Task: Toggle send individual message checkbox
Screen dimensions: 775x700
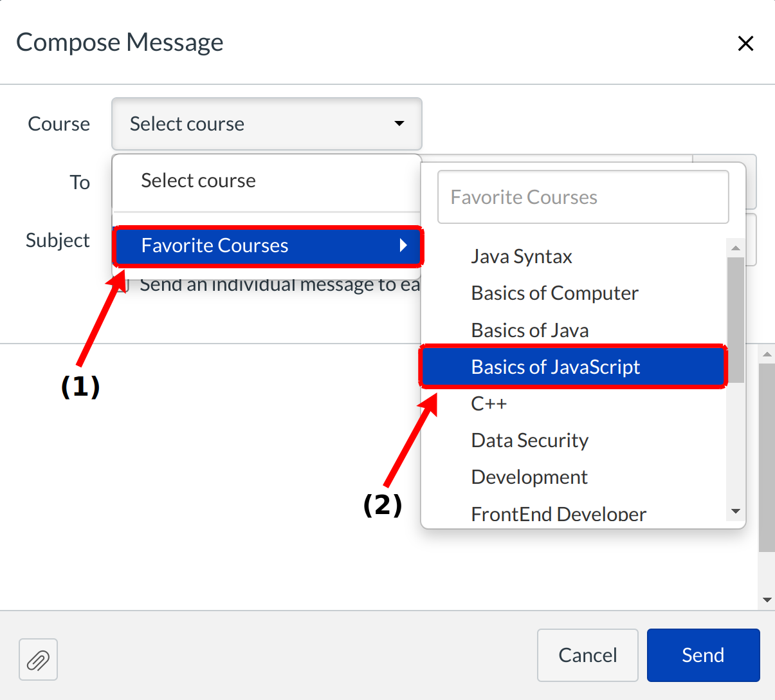Action: pos(123,285)
